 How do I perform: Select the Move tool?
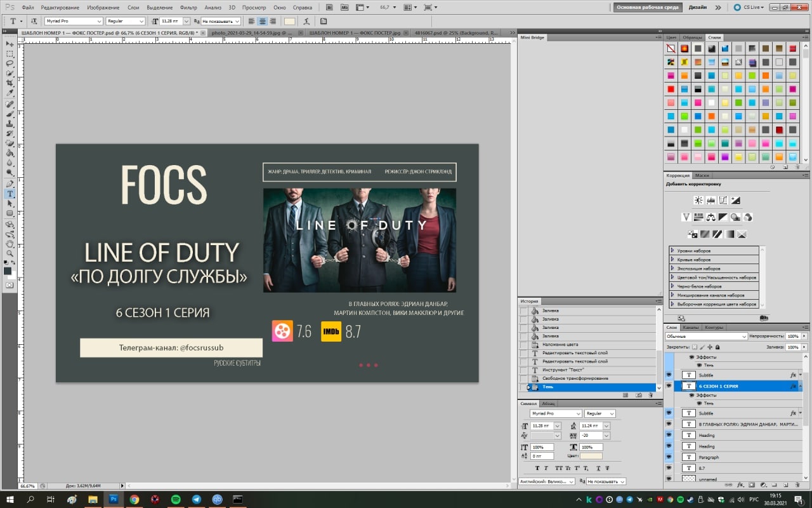(10, 44)
